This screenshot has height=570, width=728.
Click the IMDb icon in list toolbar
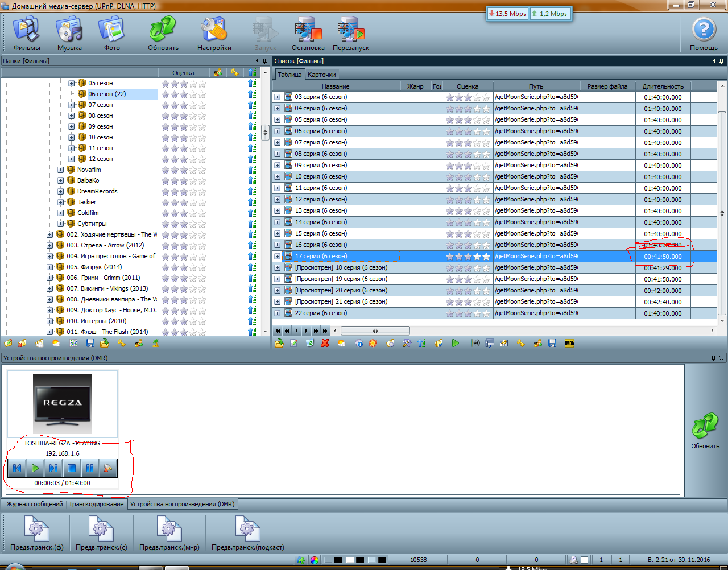(x=569, y=343)
